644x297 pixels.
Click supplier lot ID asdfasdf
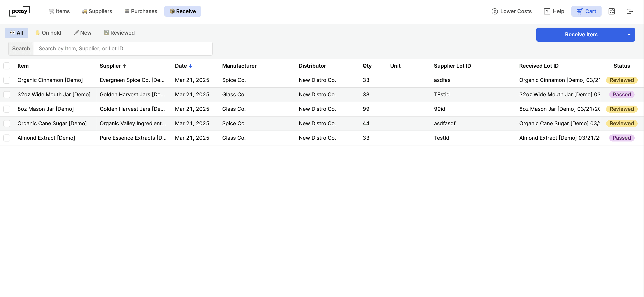point(444,124)
